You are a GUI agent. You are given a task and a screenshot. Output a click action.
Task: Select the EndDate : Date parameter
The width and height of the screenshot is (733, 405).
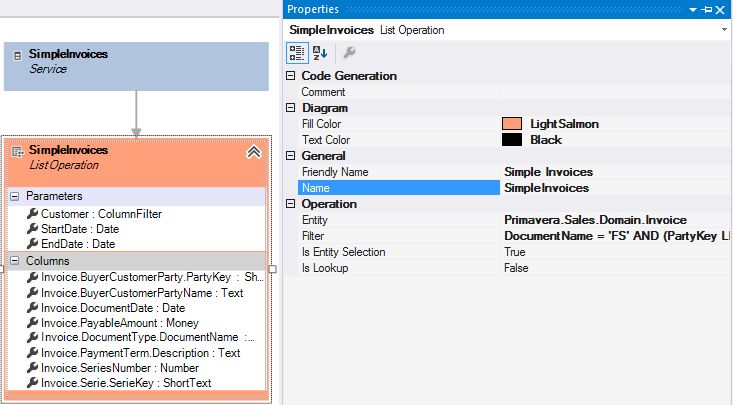tap(78, 244)
